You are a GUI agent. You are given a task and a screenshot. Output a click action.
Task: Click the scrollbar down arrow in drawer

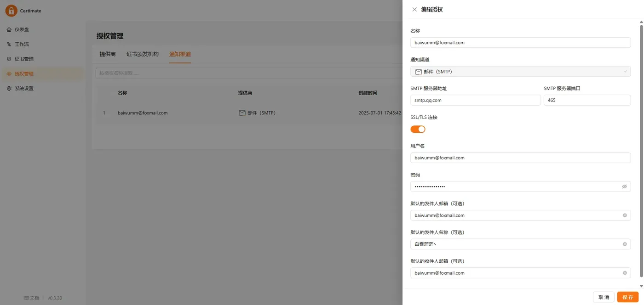641,286
